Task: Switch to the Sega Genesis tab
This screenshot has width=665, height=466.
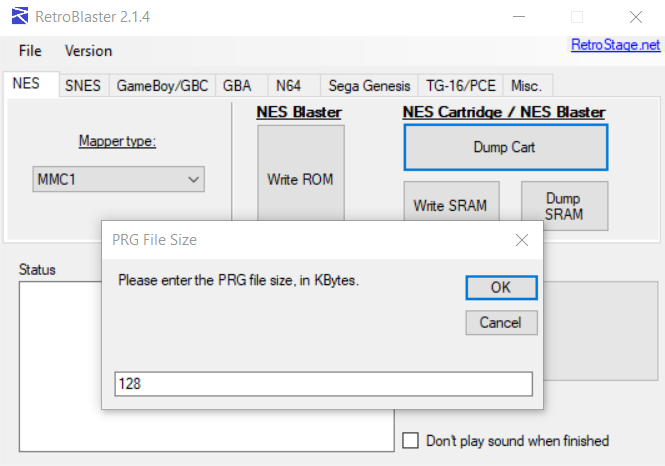Action: pyautogui.click(x=369, y=86)
